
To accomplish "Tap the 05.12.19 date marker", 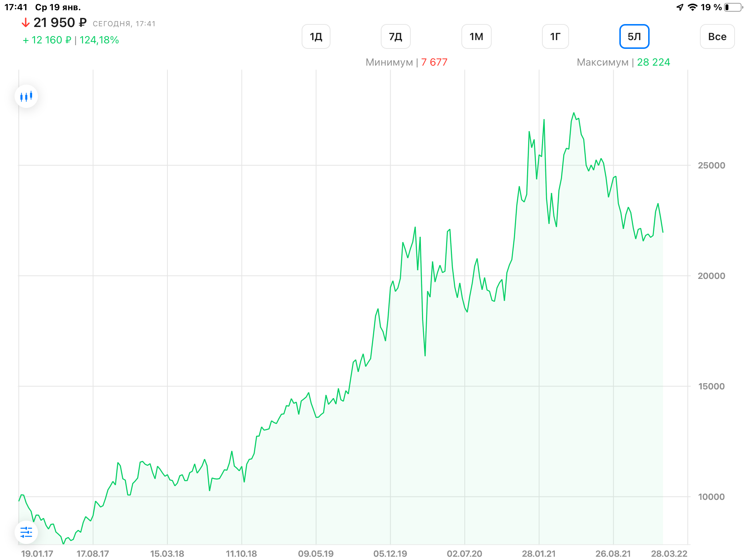I will point(390,553).
